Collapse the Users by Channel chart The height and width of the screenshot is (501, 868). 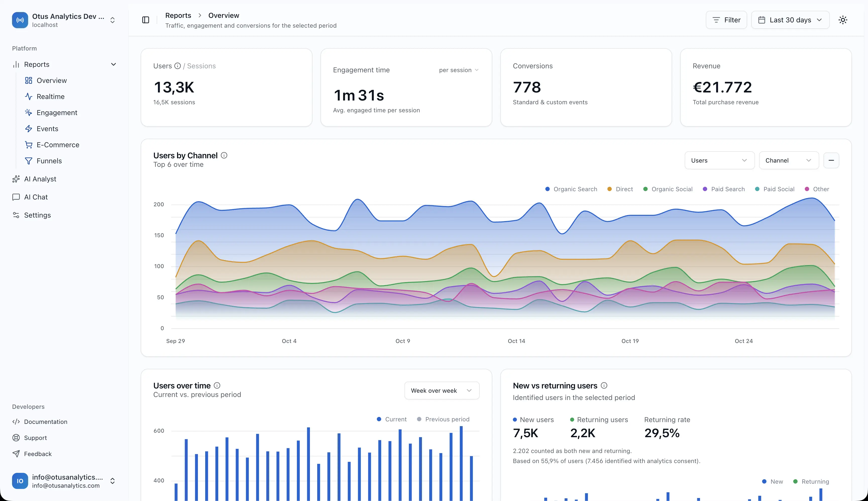pos(831,160)
